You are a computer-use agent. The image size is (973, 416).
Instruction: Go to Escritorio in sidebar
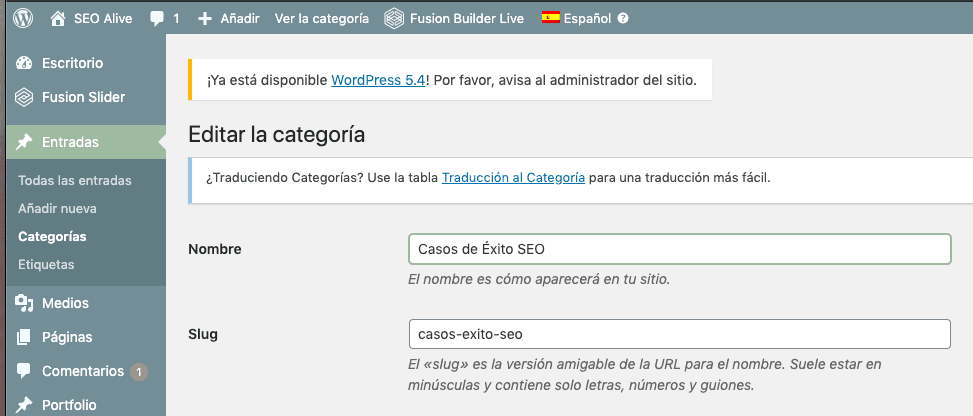tap(73, 63)
